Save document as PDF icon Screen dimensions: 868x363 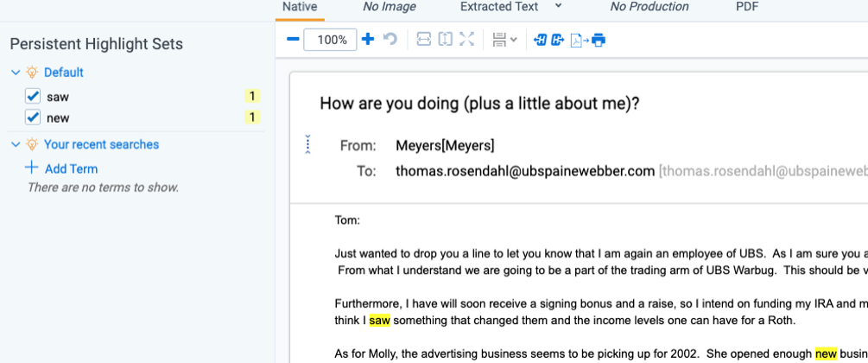click(x=579, y=40)
